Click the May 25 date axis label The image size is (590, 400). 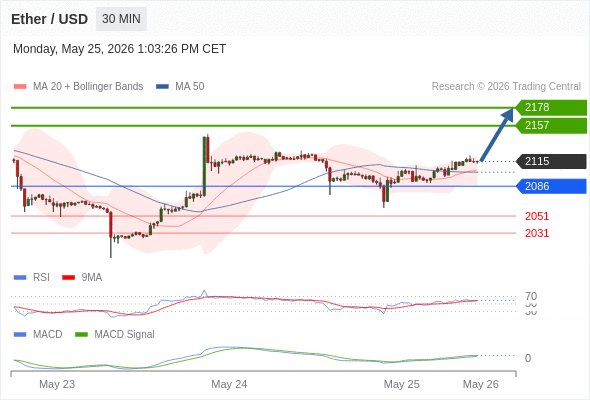point(401,384)
